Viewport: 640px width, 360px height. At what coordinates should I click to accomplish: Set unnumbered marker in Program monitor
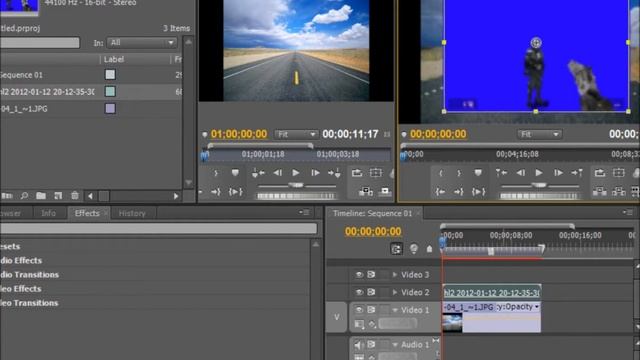(x=478, y=173)
